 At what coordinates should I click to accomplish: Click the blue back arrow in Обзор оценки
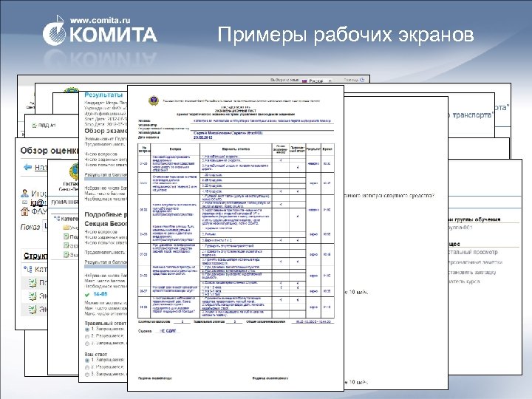pos(27,167)
